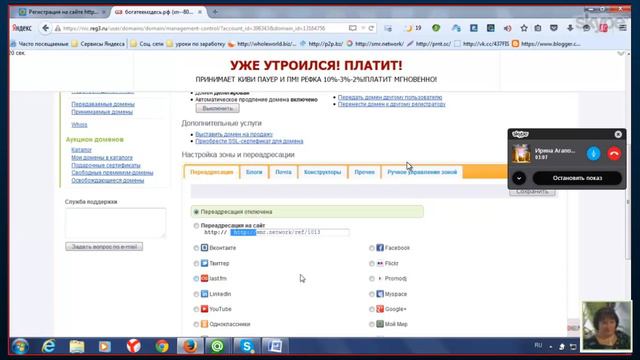Click the green shield extension icon
Viewport: 640px width, 360px height.
pyautogui.click(x=436, y=28)
